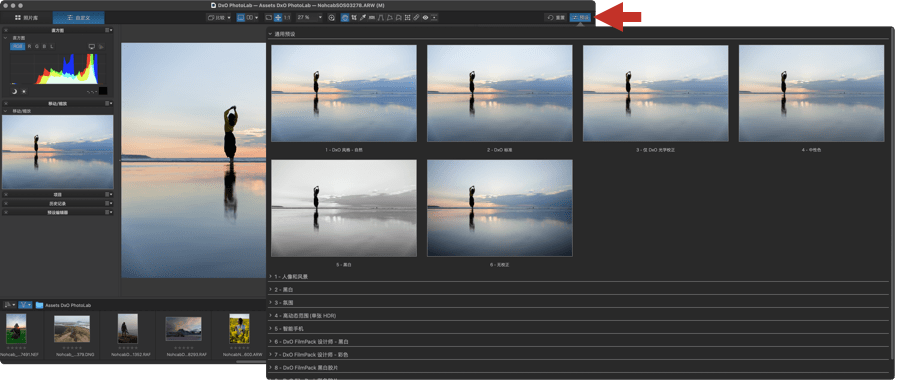This screenshot has height=385, width=900.
Task: Close the 直方图 histogram palette
Action: [x=6, y=30]
